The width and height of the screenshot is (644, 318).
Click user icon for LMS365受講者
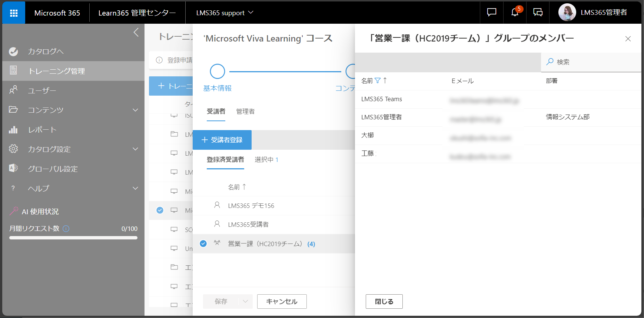(217, 224)
